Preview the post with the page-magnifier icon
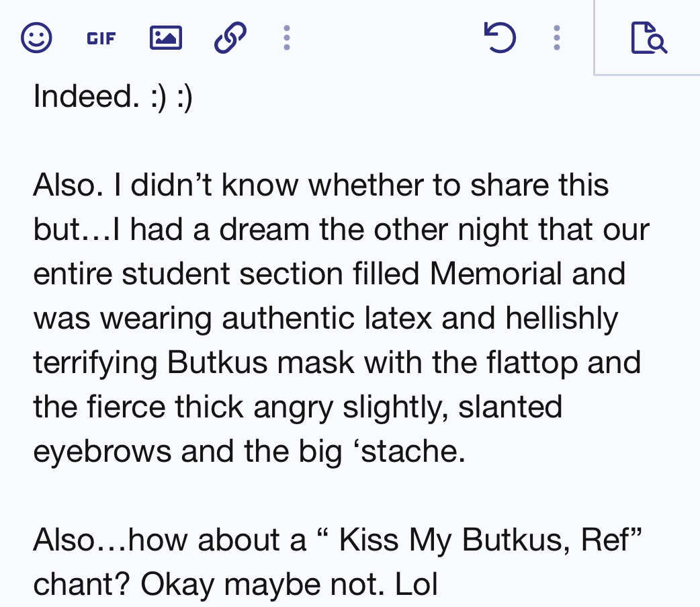This screenshot has height=607, width=700. [648, 38]
